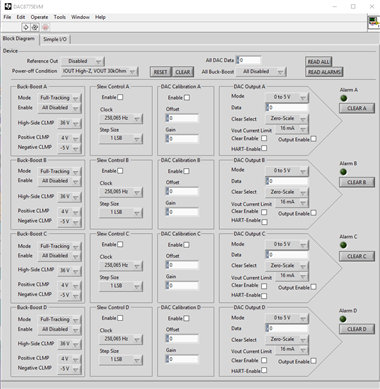Image resolution: width=380 pixels, height=389 pixels.
Task: Click the Alarm A indicator LED
Action: click(343, 98)
